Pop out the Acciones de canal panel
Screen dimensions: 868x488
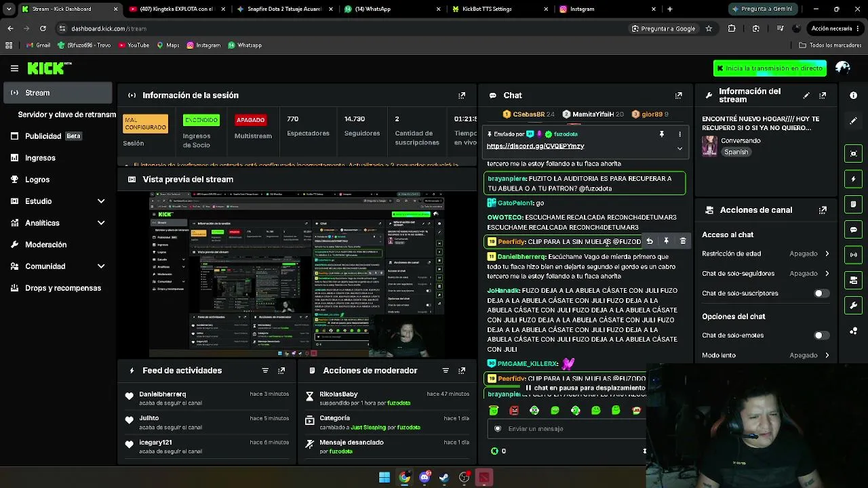tap(823, 210)
